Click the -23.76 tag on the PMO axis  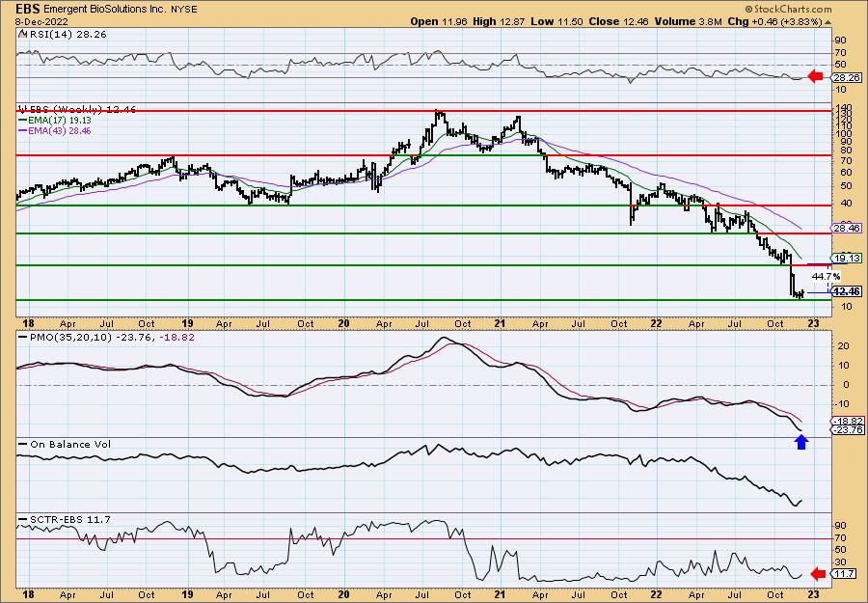pyautogui.click(x=847, y=429)
